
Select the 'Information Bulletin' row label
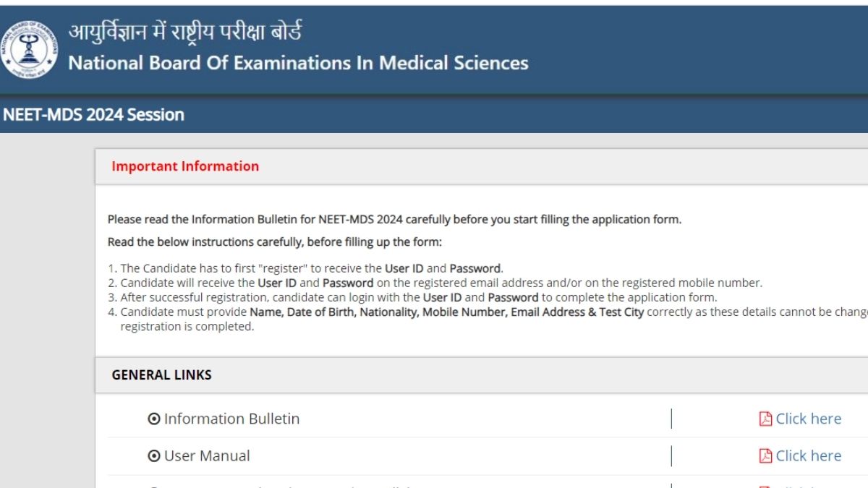[x=231, y=419]
